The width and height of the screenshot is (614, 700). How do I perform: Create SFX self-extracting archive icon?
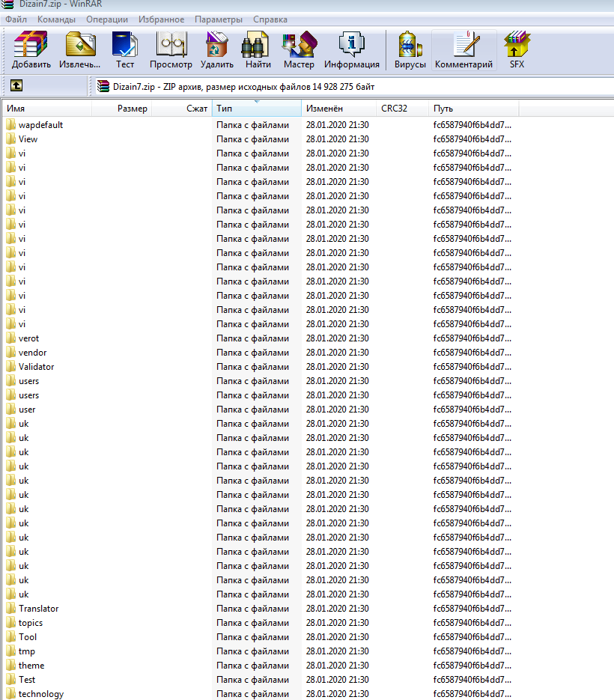point(517,50)
